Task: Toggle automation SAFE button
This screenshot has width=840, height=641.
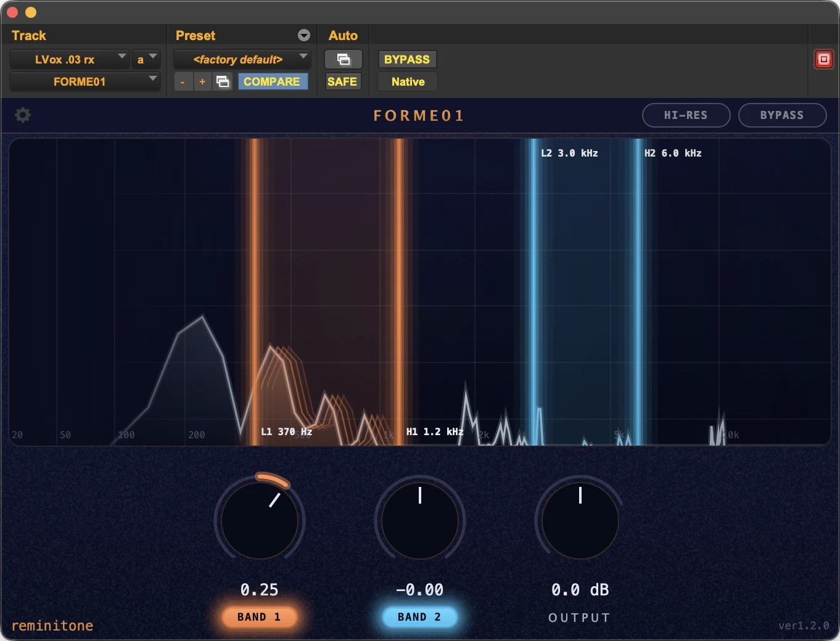Action: click(342, 81)
